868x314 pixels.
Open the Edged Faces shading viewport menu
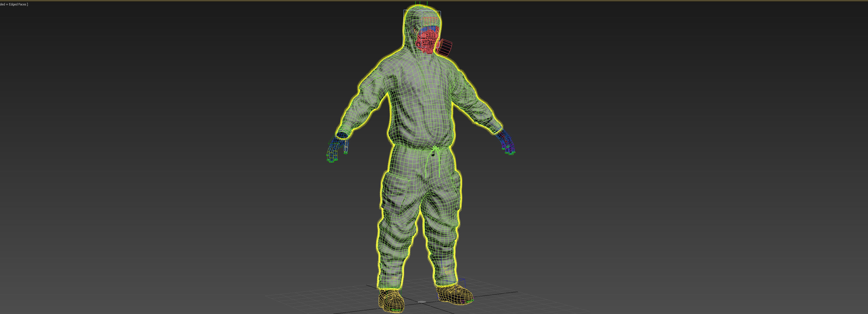(x=14, y=4)
